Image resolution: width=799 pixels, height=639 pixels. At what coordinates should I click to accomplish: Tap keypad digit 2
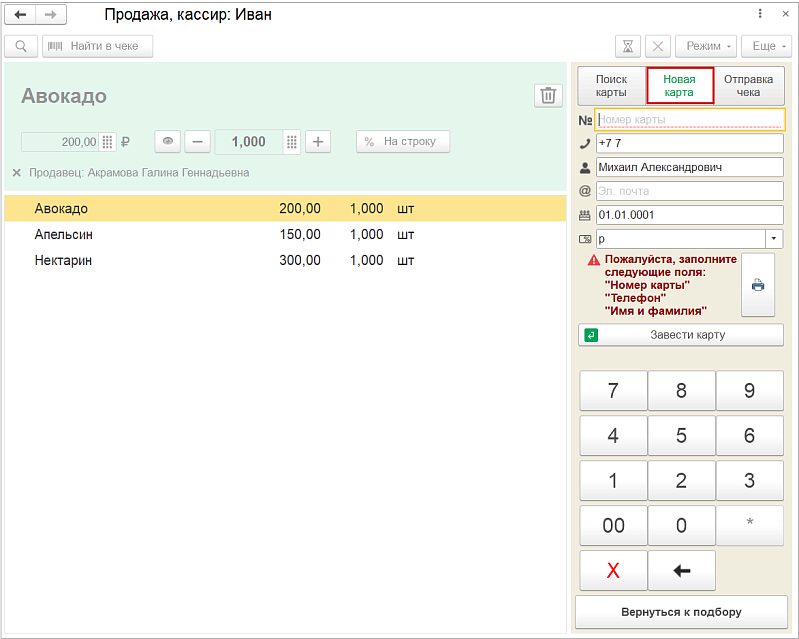pyautogui.click(x=681, y=481)
